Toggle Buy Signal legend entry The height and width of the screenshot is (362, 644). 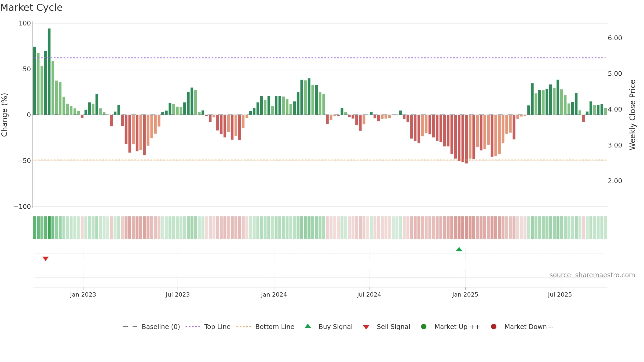(329, 327)
